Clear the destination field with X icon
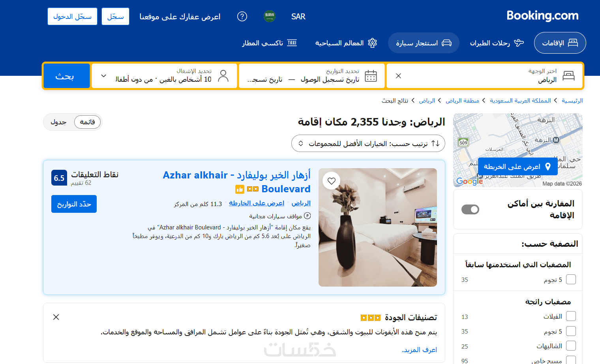Viewport: 600px width, 364px height. point(398,76)
